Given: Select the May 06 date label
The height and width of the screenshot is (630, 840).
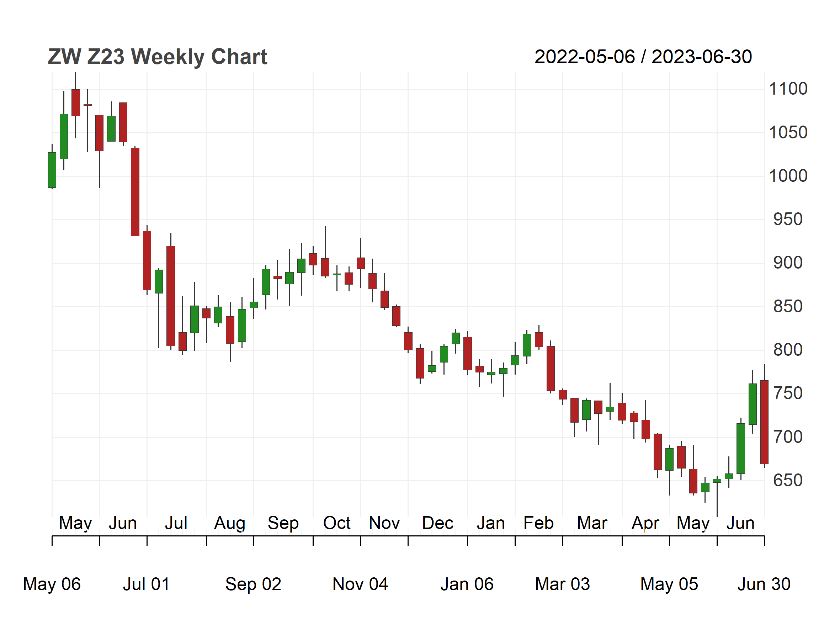Looking at the screenshot, I should coord(52,584).
